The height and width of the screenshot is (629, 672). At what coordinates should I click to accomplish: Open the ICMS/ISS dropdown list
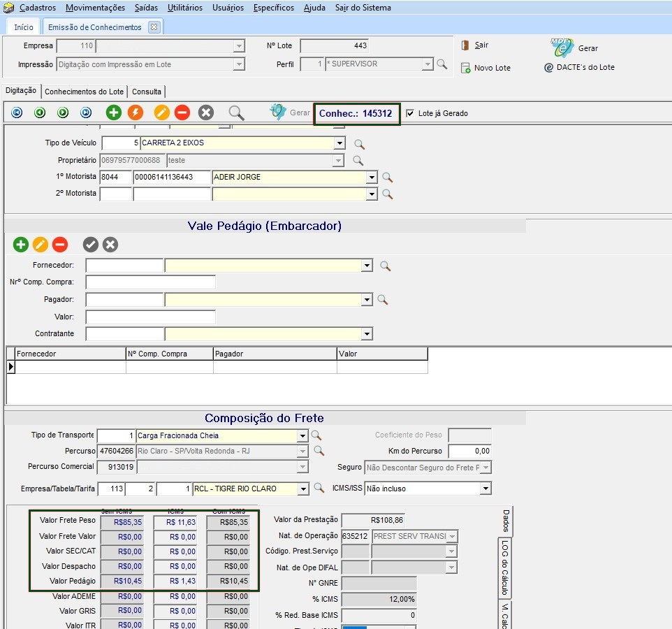click(x=485, y=489)
